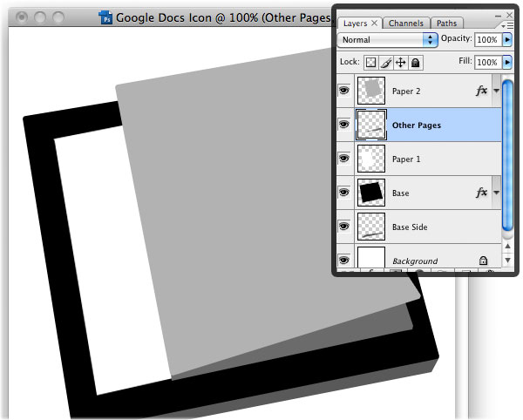
Task: Click the Fill value field
Action: coord(487,63)
